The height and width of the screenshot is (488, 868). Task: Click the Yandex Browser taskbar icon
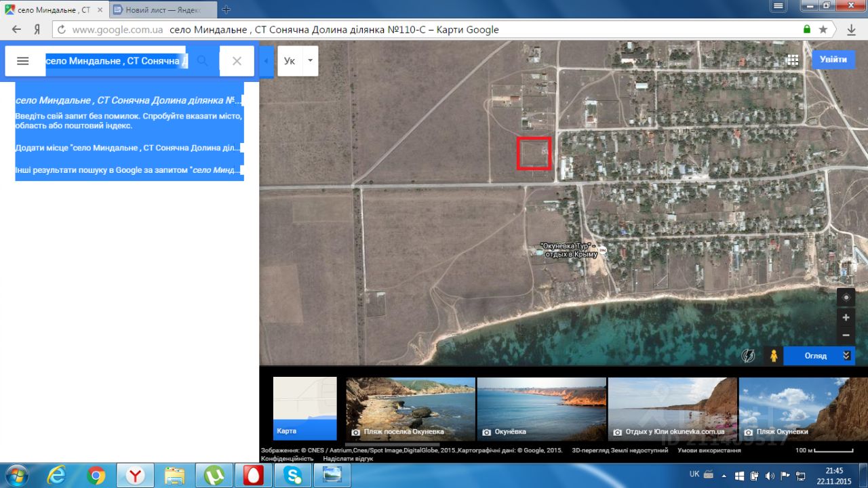tap(136, 476)
